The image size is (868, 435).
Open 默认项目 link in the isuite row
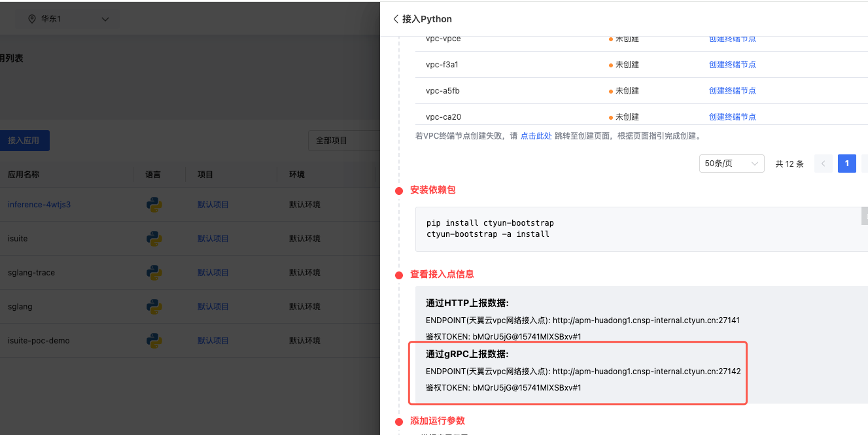(213, 239)
